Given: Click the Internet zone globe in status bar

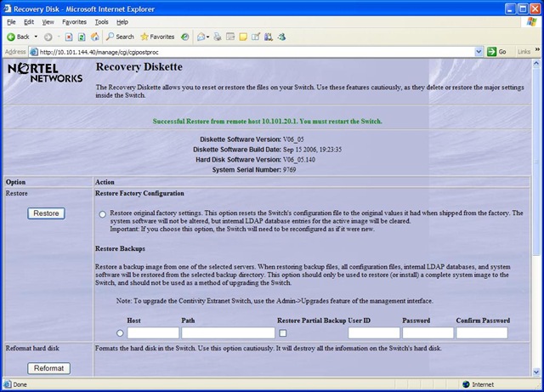Looking at the screenshot, I should [x=466, y=384].
